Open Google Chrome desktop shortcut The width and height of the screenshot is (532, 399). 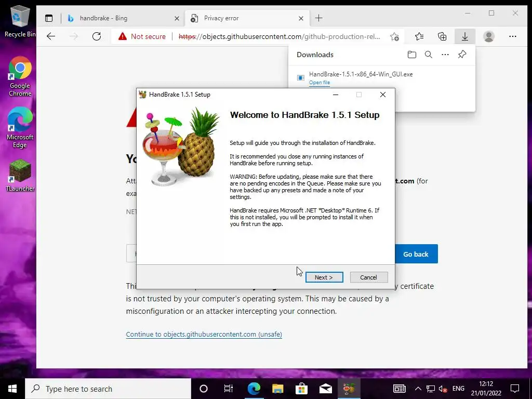click(20, 77)
